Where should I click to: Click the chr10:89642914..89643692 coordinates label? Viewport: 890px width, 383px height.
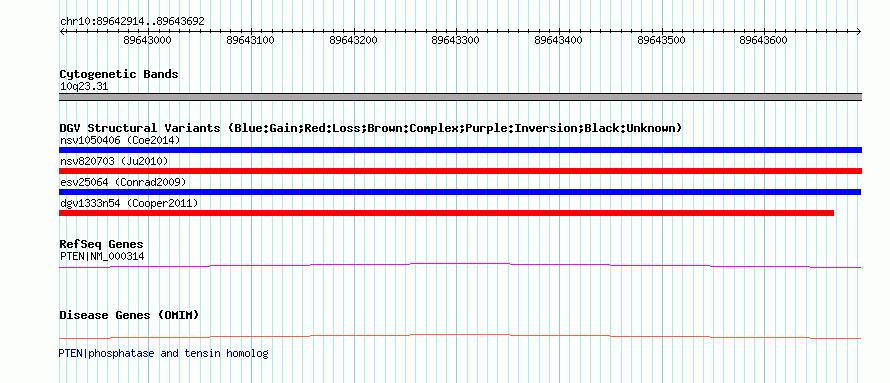[132, 22]
